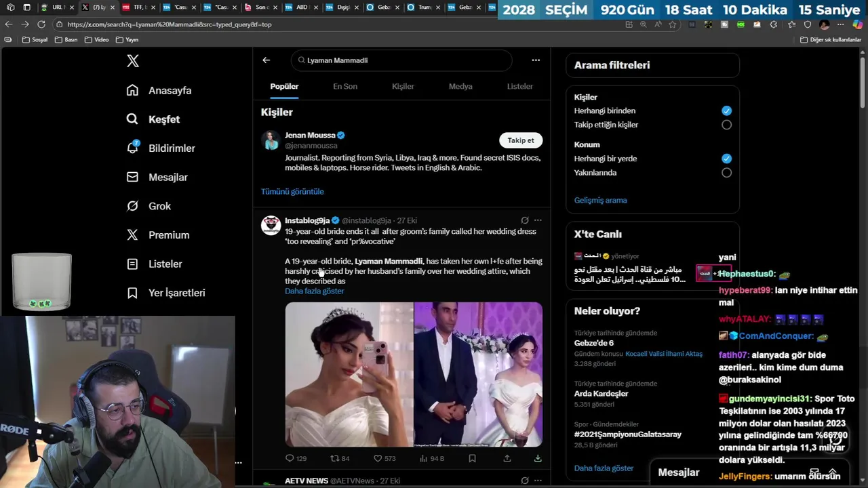Viewport: 868px width, 488px height.
Task: Open browser extensions puzzle icon
Action: pos(774,24)
